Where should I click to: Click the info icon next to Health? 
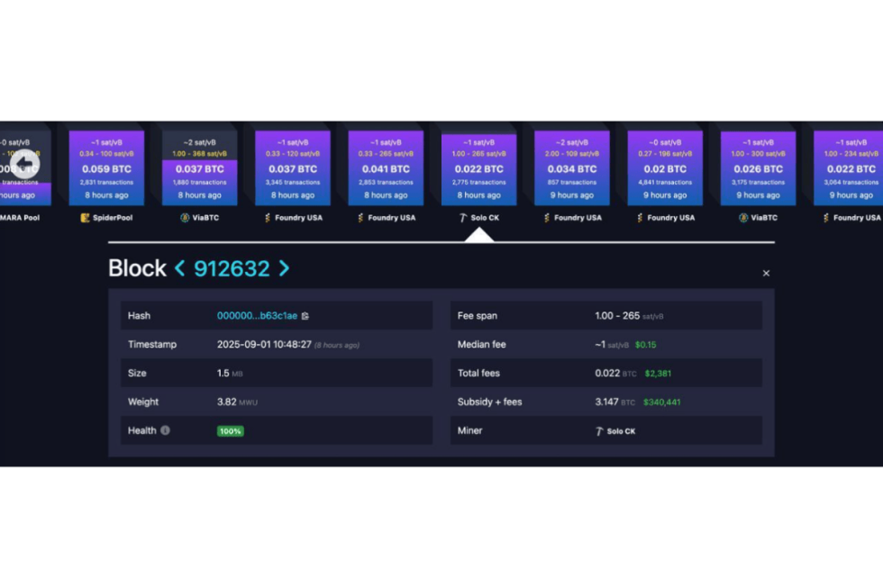tap(165, 430)
